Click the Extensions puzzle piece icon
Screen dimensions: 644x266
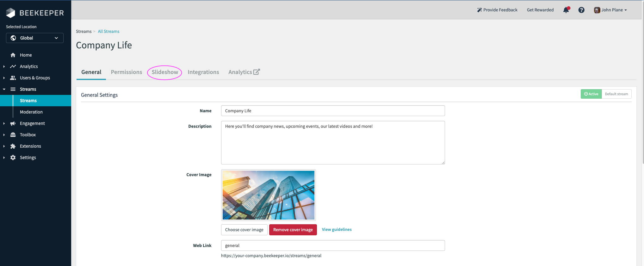(x=13, y=146)
